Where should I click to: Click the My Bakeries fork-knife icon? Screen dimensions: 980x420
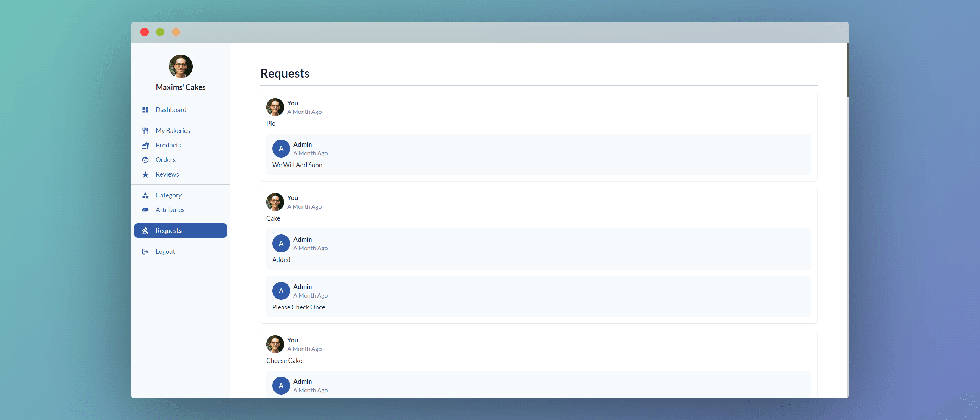tap(145, 131)
